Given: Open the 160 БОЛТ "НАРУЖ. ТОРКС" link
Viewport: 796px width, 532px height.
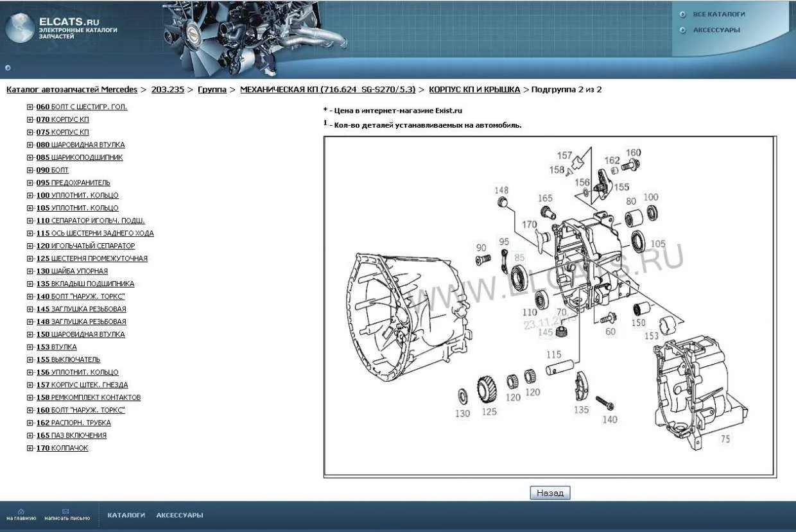Looking at the screenshot, I should tap(81, 410).
